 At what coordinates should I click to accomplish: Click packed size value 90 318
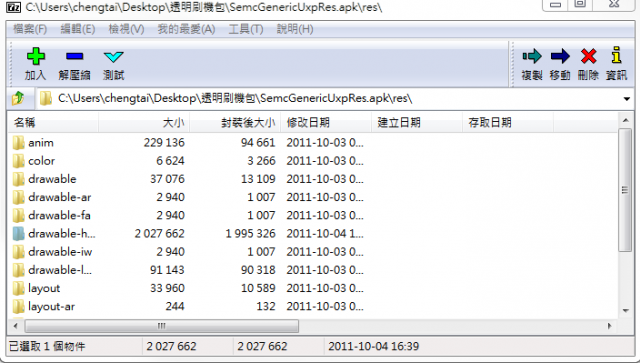tap(258, 270)
